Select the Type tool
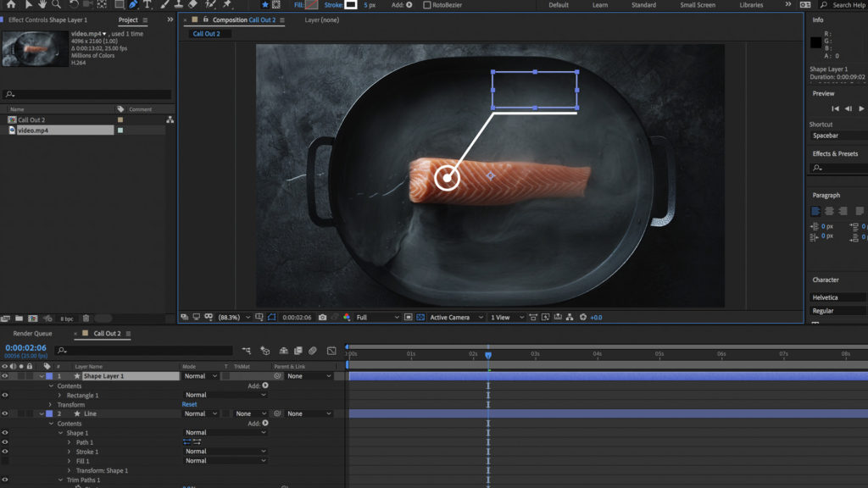 click(x=147, y=4)
